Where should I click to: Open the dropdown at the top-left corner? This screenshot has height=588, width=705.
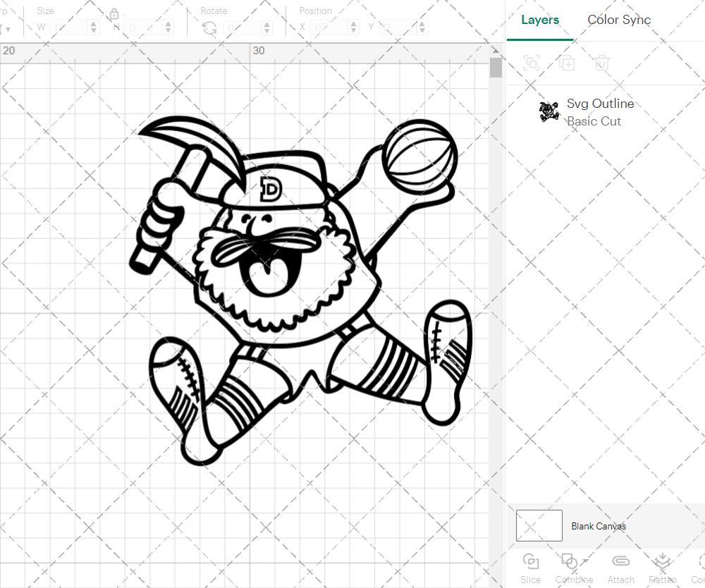[x=7, y=29]
